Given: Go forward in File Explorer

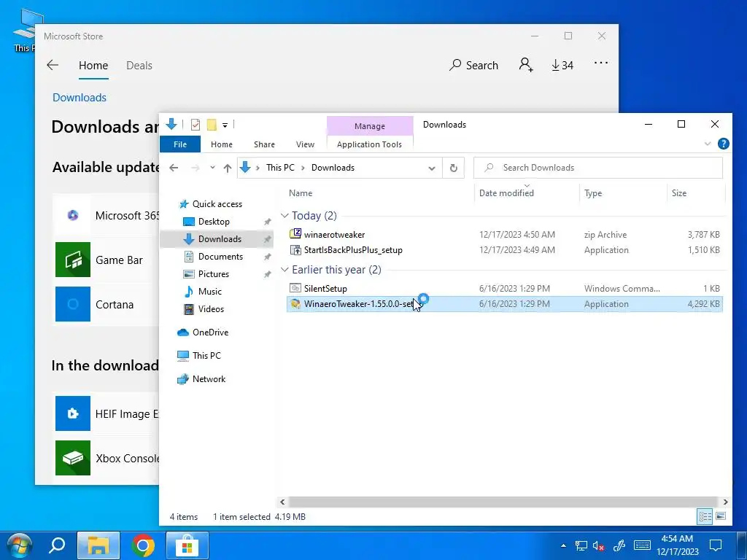Looking at the screenshot, I should [x=195, y=168].
